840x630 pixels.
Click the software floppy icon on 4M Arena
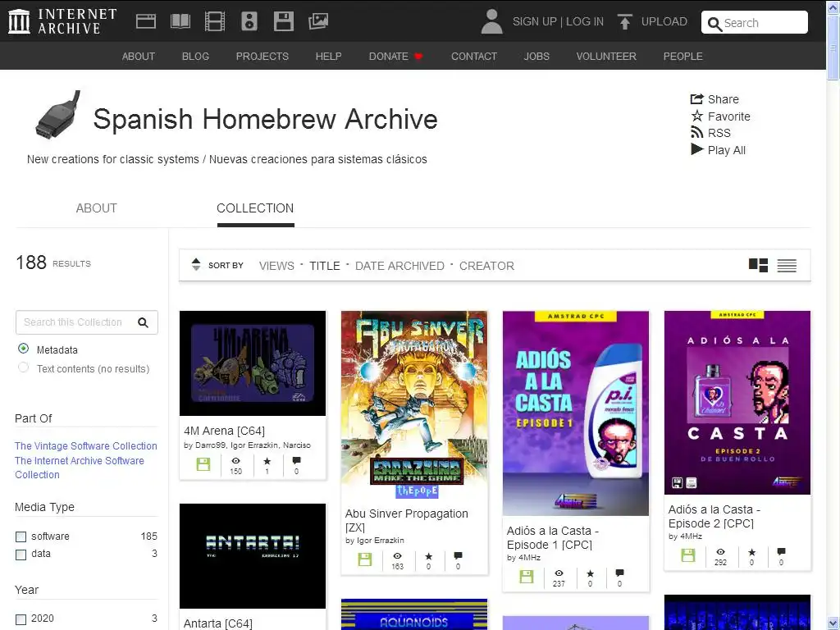click(203, 464)
